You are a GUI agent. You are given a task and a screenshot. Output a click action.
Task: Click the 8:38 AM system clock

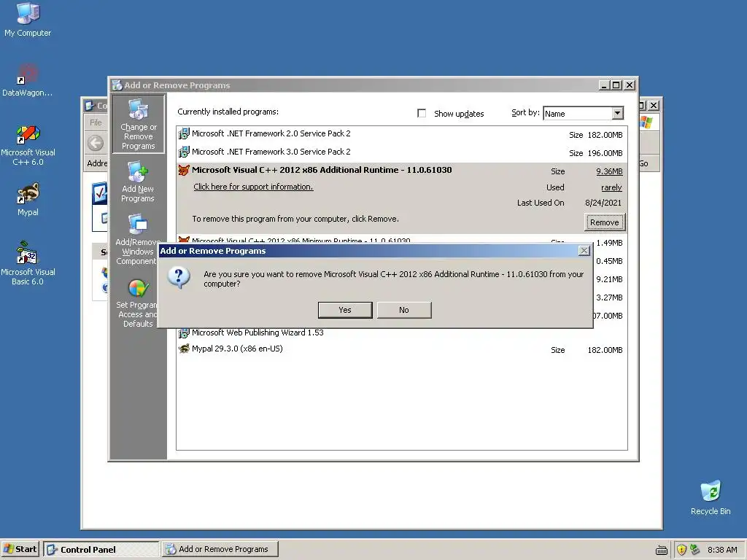722,550
